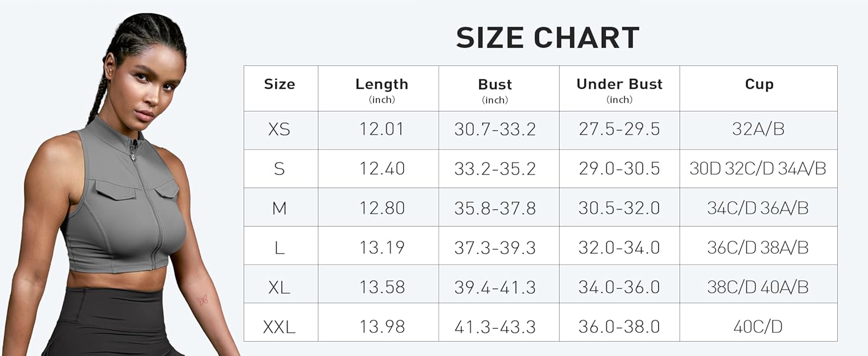This screenshot has width=868, height=356.
Task: Select the 32A/B cup cell
Action: pyautogui.click(x=758, y=129)
